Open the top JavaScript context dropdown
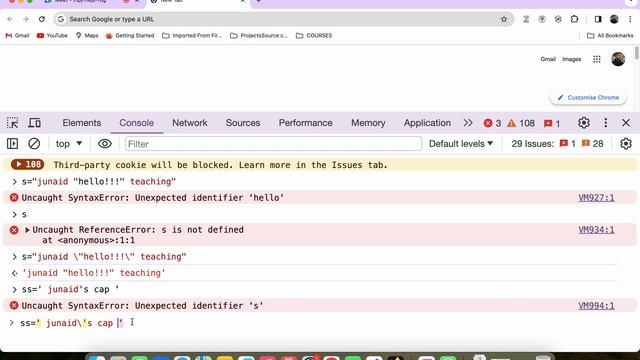This screenshot has width=640, height=360. (x=69, y=144)
